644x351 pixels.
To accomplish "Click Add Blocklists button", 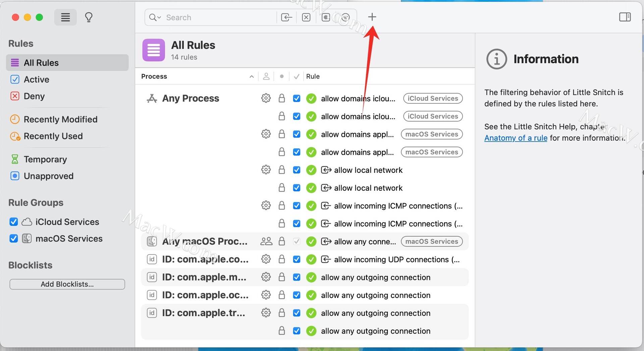I will tap(67, 284).
